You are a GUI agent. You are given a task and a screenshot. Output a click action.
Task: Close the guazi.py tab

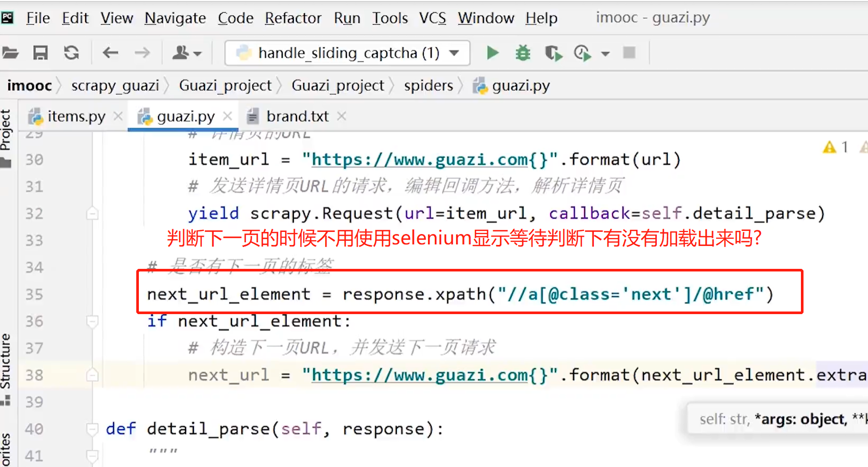pos(227,116)
